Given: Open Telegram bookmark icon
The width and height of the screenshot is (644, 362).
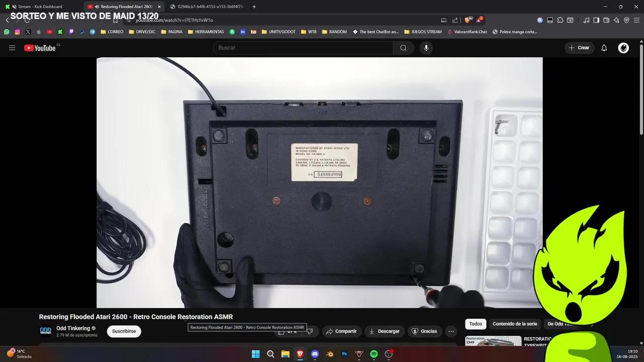Looking at the screenshot, I should click(x=93, y=32).
